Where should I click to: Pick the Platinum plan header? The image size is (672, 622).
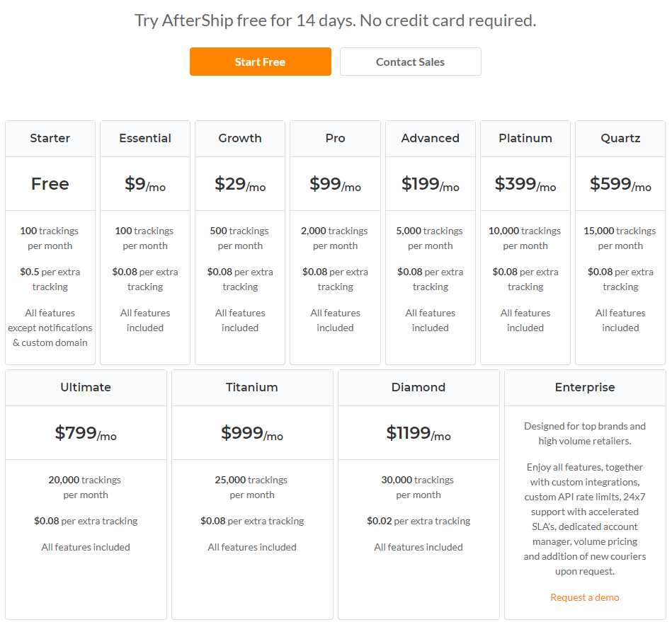click(x=525, y=139)
